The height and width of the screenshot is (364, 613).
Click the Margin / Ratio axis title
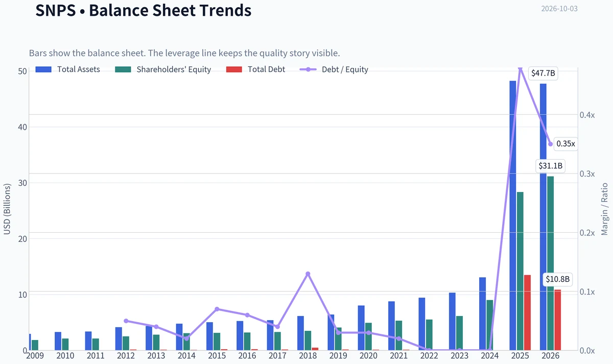click(x=605, y=209)
